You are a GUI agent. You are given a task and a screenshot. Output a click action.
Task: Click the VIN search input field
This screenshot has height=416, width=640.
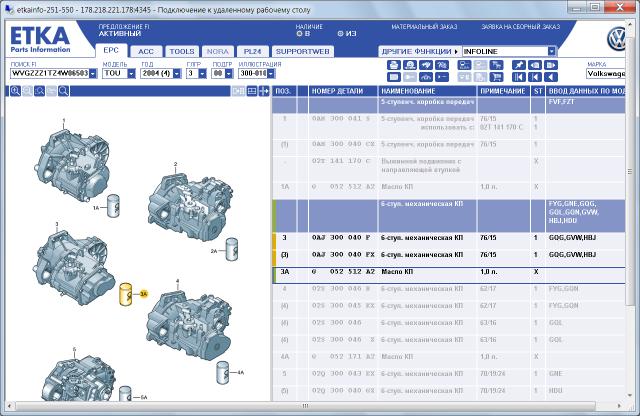[x=49, y=73]
